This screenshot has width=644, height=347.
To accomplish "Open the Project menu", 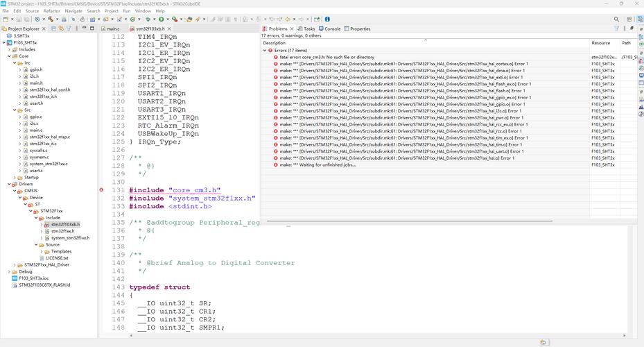I will tap(112, 11).
